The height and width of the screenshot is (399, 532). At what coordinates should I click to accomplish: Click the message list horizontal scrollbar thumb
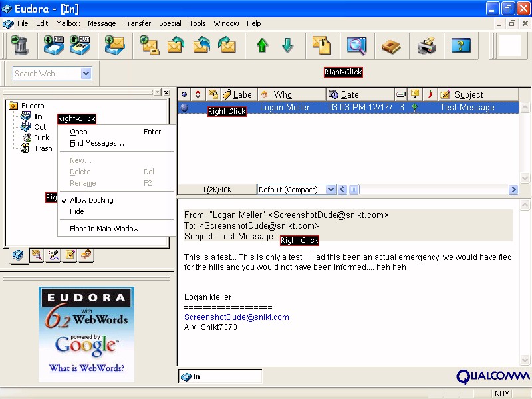pyautogui.click(x=354, y=190)
